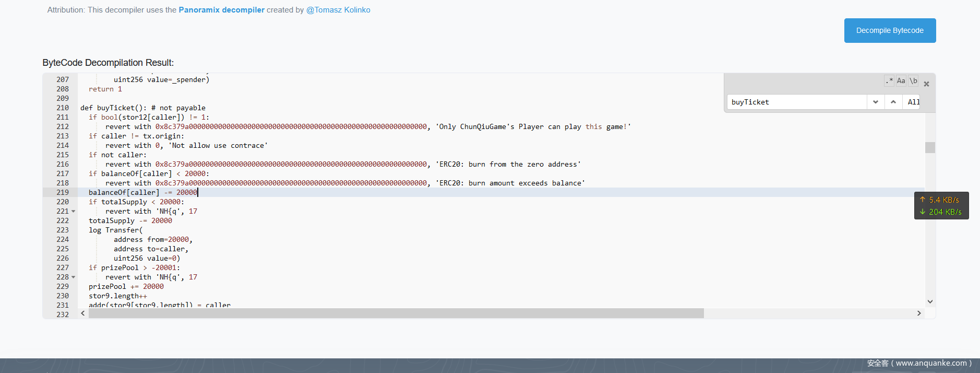Toggle RegExp search option
Image resolution: width=980 pixels, height=373 pixels.
pos(889,81)
